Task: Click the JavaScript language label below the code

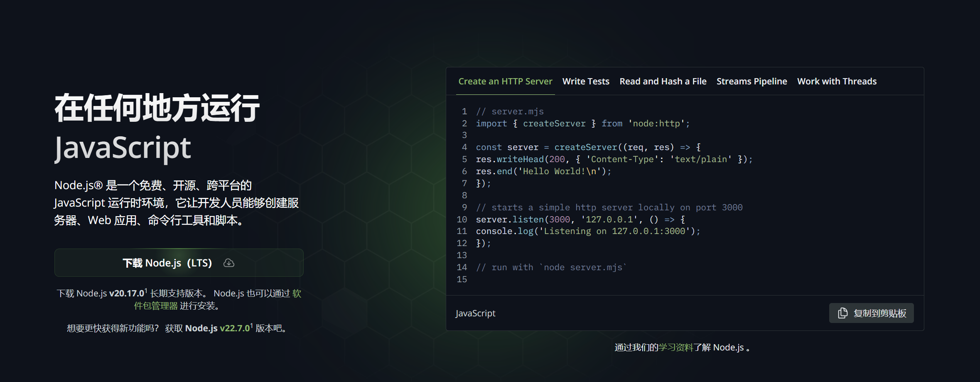Action: point(475,313)
